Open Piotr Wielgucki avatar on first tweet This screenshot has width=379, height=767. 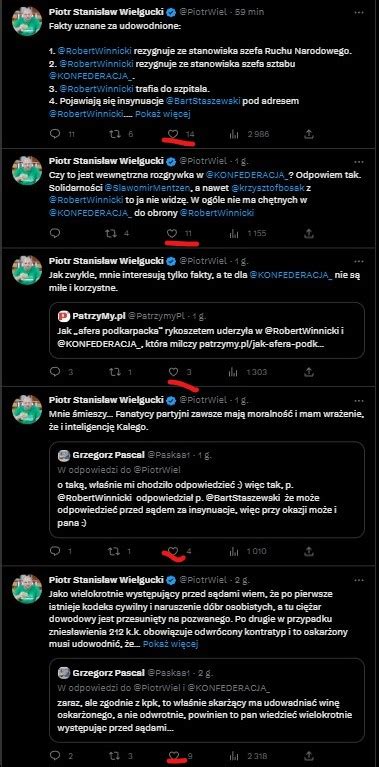coord(27,21)
